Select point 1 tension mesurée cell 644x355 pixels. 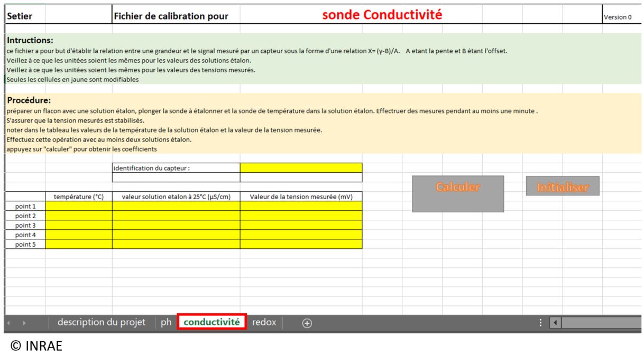tap(301, 206)
